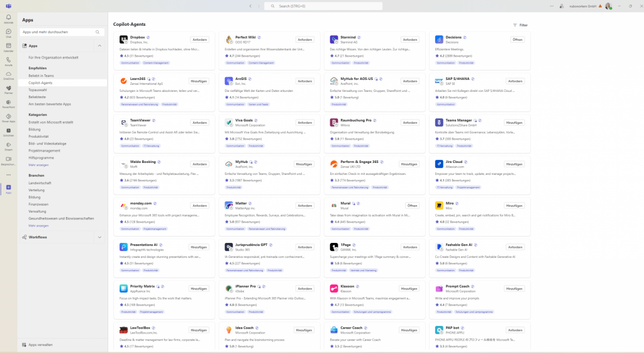Viewport: 644px width, 353px height.
Task: Show more Kategorien via Mehr anzeigen
Action: (x=38, y=165)
